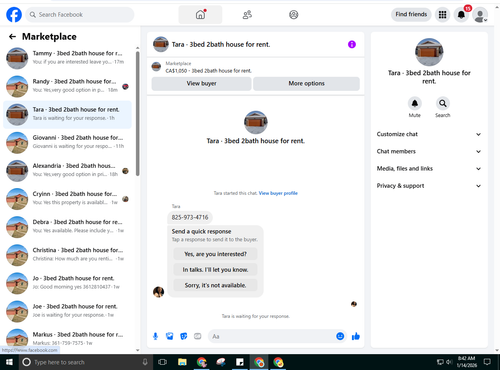Click the conversation list scrollbar
This screenshot has width=500, height=370.
(x=138, y=113)
